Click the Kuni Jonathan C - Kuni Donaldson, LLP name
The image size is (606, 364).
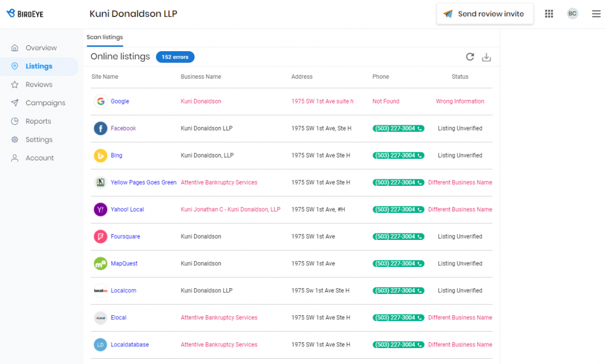(x=231, y=209)
